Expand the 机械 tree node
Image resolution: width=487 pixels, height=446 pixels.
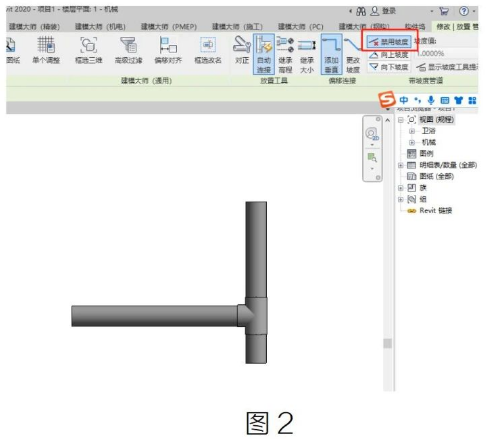(412, 142)
